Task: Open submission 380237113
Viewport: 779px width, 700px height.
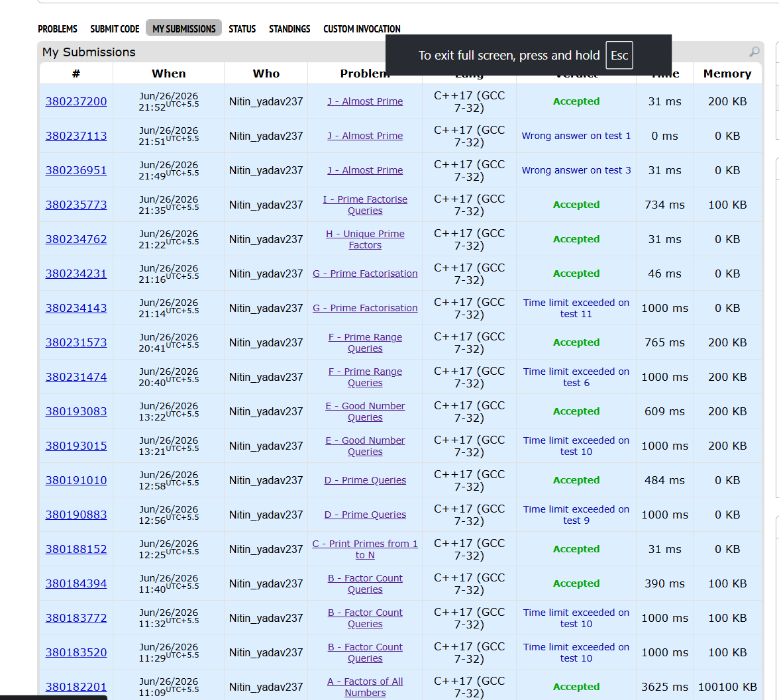Action: pyautogui.click(x=76, y=136)
